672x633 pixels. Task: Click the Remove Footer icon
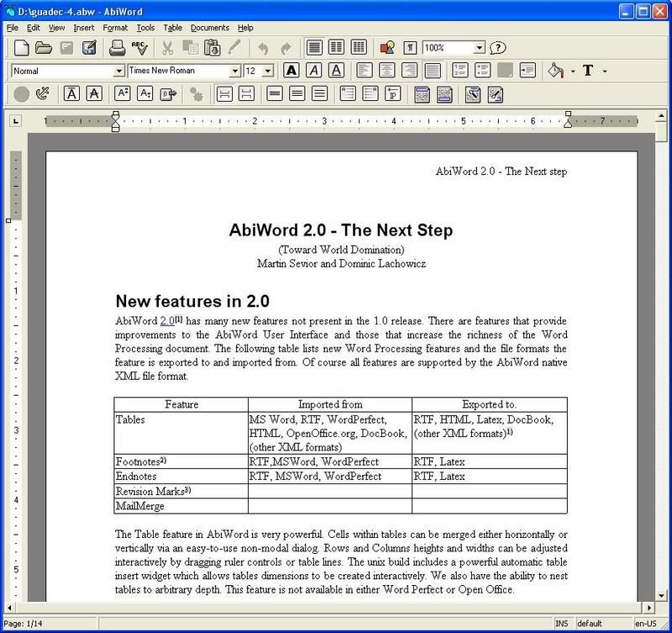click(x=495, y=94)
